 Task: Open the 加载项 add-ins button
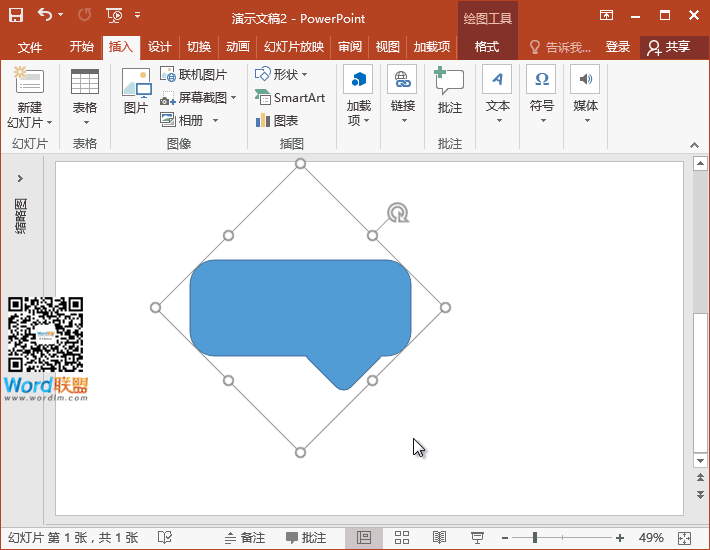[358, 96]
